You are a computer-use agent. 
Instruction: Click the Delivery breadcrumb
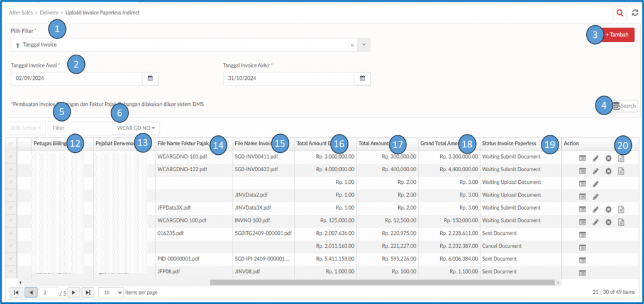click(x=48, y=13)
